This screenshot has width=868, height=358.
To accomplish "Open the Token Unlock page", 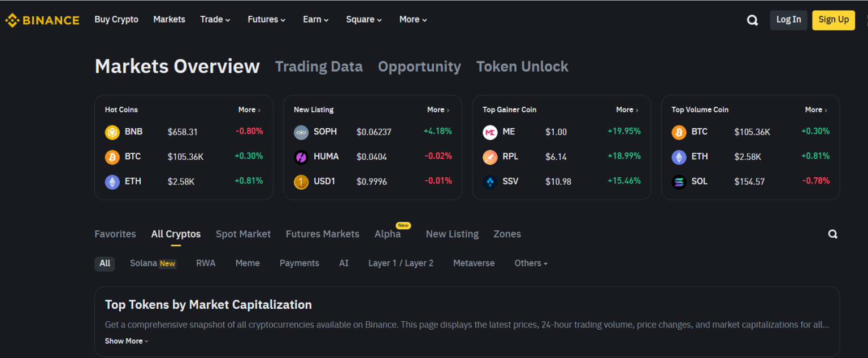I will pos(522,66).
